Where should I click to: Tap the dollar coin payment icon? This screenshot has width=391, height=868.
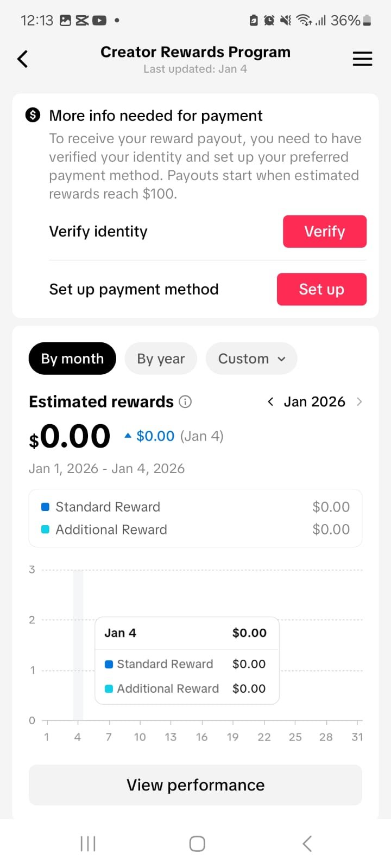(33, 115)
